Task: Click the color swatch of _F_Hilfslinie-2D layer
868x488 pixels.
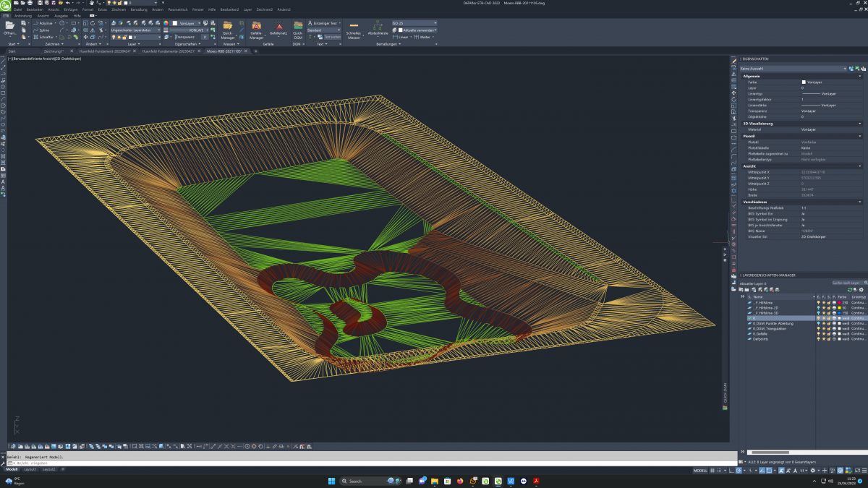Action: pos(840,307)
